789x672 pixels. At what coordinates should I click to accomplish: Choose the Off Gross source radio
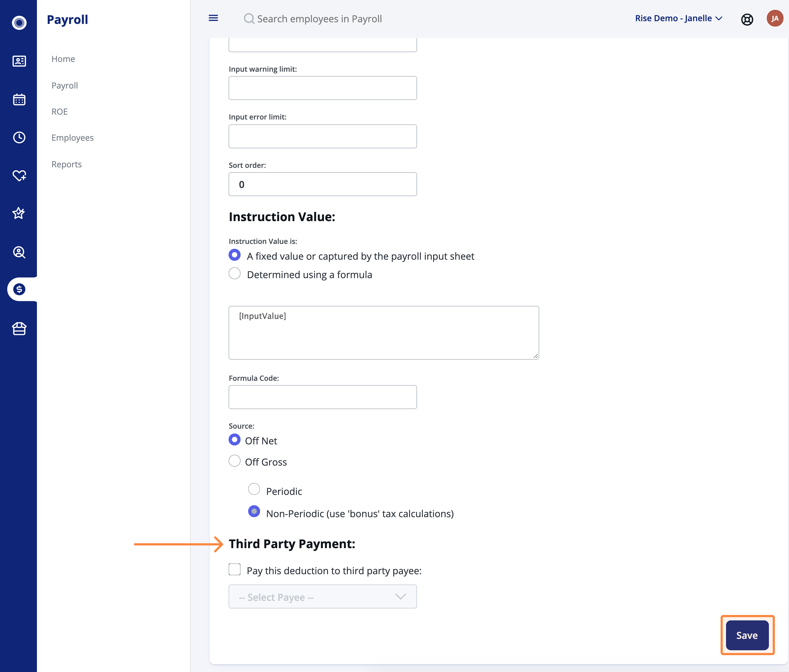pos(235,461)
